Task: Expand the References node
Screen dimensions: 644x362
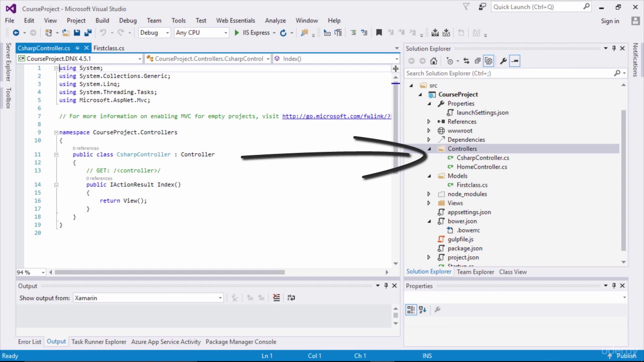Action: [429, 122]
